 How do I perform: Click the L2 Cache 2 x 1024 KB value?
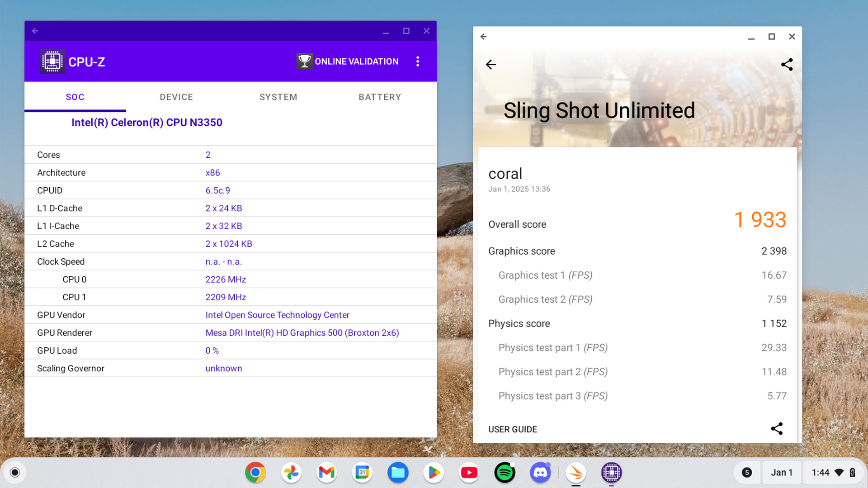point(229,244)
